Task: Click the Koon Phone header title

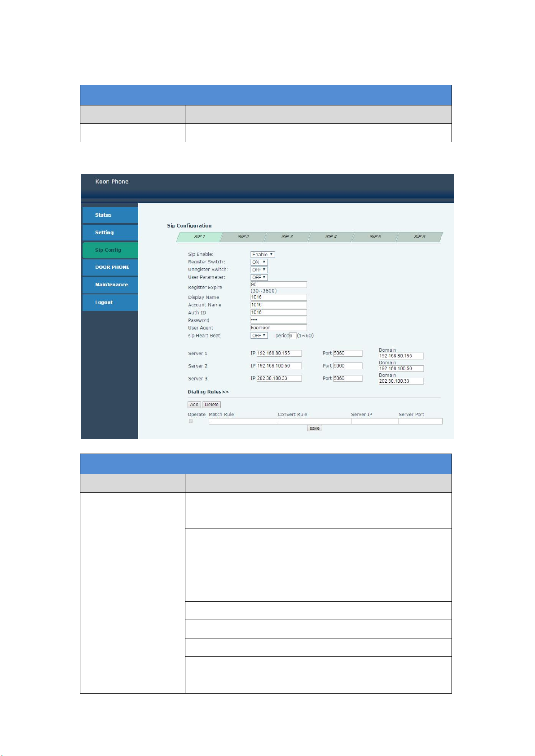Action: [112, 182]
